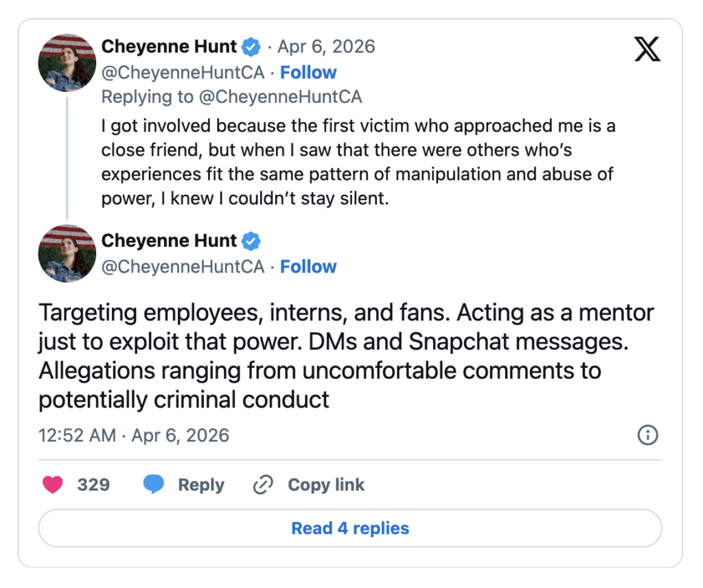Toggle Follow on the second tweet's account

point(308,266)
